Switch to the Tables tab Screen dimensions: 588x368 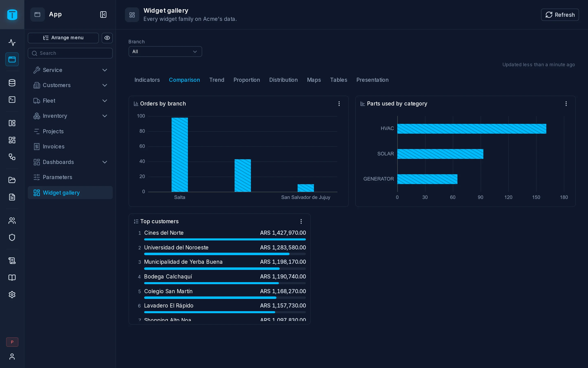point(339,80)
